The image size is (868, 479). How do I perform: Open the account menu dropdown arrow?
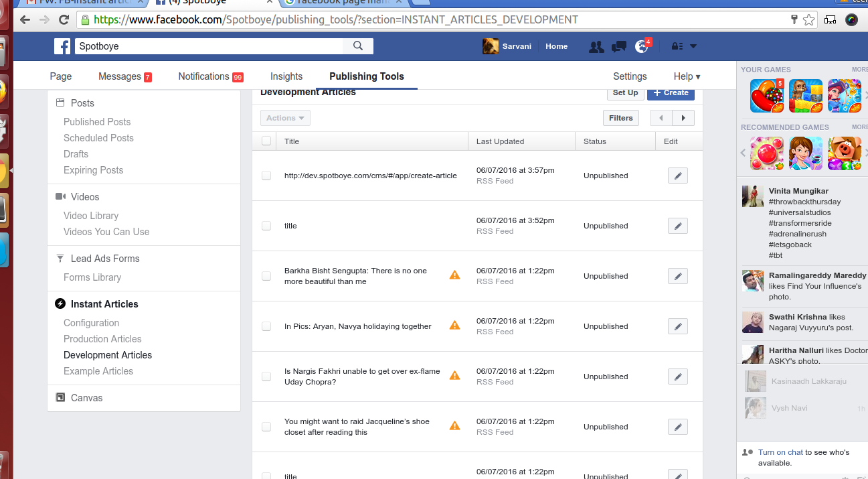(693, 46)
